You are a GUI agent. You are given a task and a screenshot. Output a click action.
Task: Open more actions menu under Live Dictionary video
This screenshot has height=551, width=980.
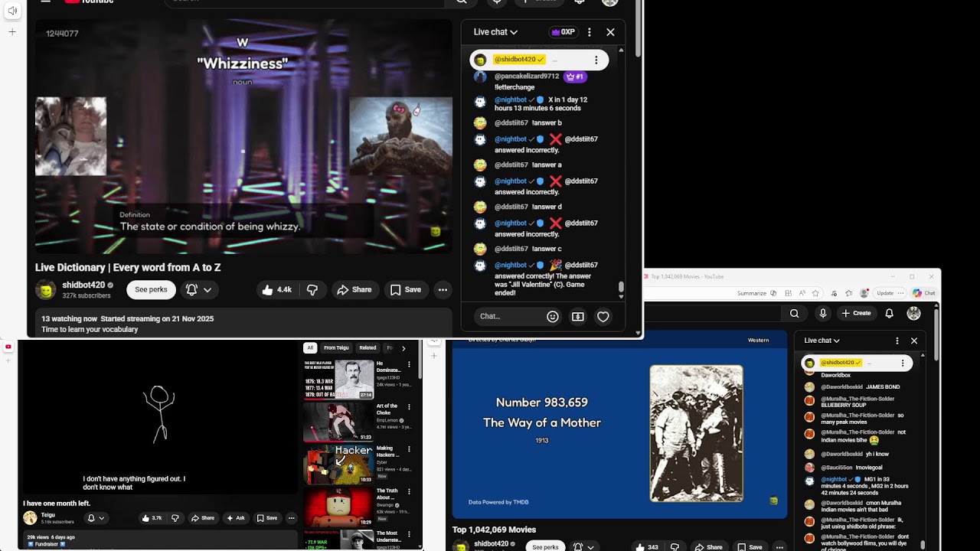tap(443, 290)
